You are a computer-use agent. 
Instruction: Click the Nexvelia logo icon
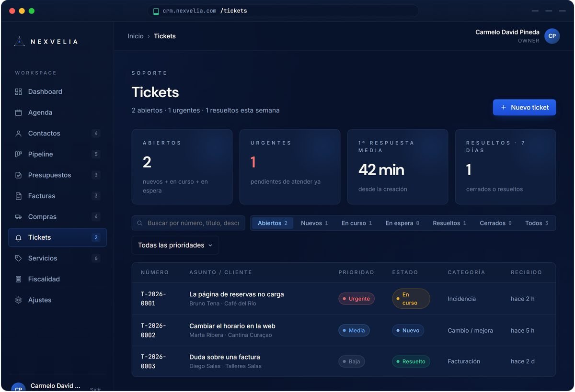19,42
